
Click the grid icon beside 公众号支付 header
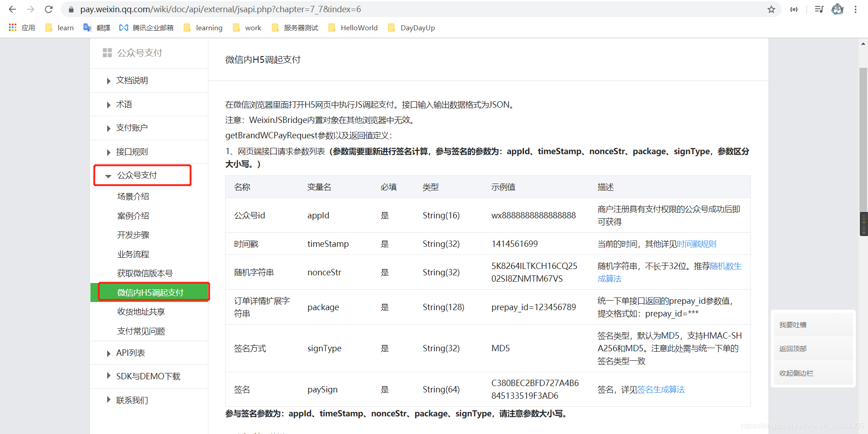107,53
